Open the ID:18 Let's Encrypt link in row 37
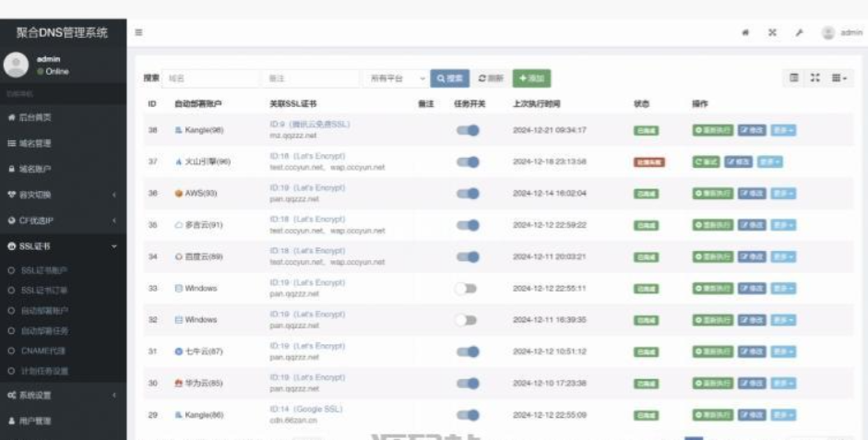The image size is (868, 440). pyautogui.click(x=307, y=156)
